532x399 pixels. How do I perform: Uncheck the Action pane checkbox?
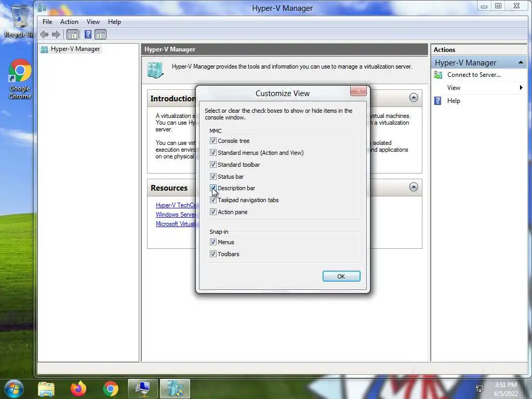[x=213, y=212]
